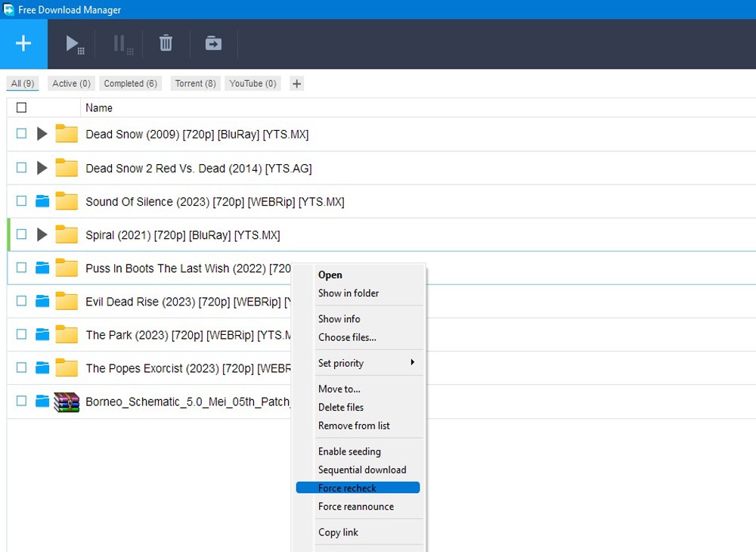
Task: Add a new filter tag with plus
Action: pos(296,84)
